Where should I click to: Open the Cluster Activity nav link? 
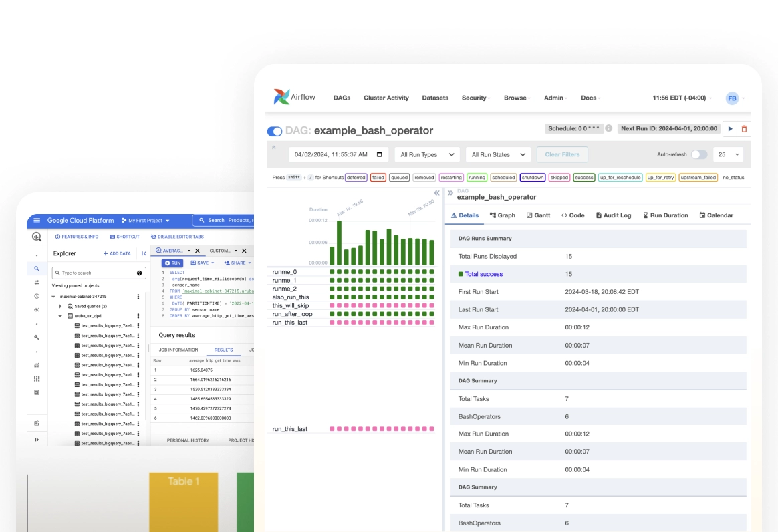(x=386, y=98)
